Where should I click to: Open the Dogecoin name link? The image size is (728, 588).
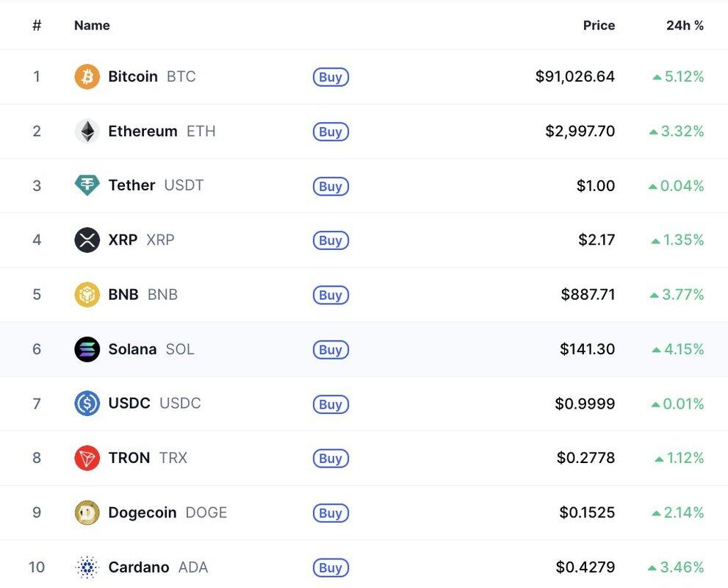tap(142, 512)
